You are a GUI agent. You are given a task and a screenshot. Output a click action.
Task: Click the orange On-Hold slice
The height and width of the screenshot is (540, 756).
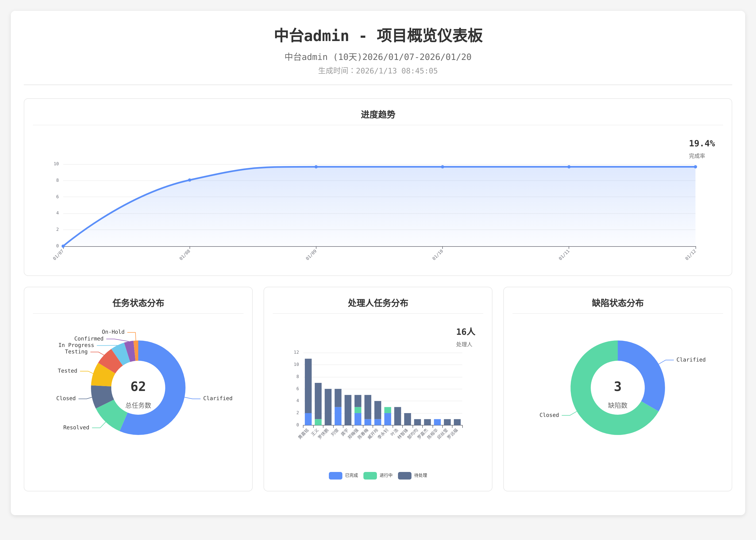pyautogui.click(x=136, y=350)
